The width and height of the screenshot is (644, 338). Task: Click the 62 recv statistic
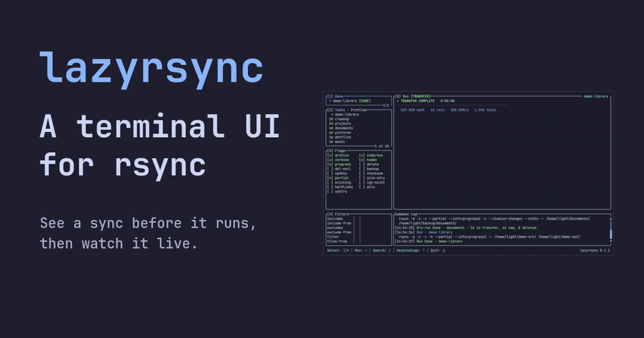(437, 110)
